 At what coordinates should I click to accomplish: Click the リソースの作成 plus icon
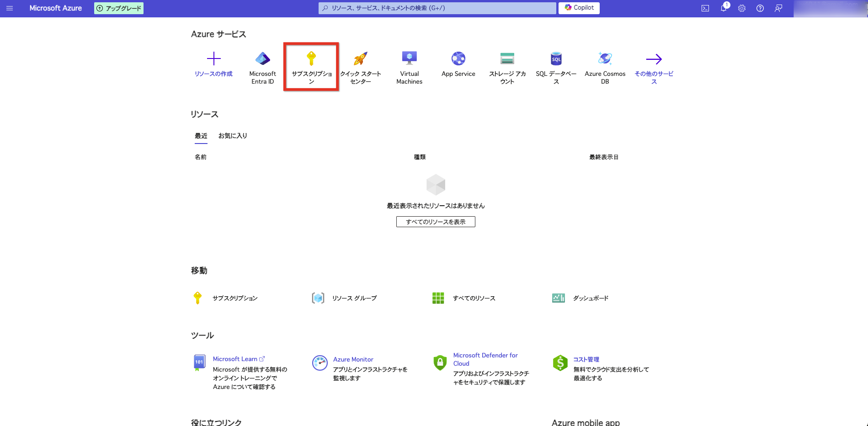point(214,59)
